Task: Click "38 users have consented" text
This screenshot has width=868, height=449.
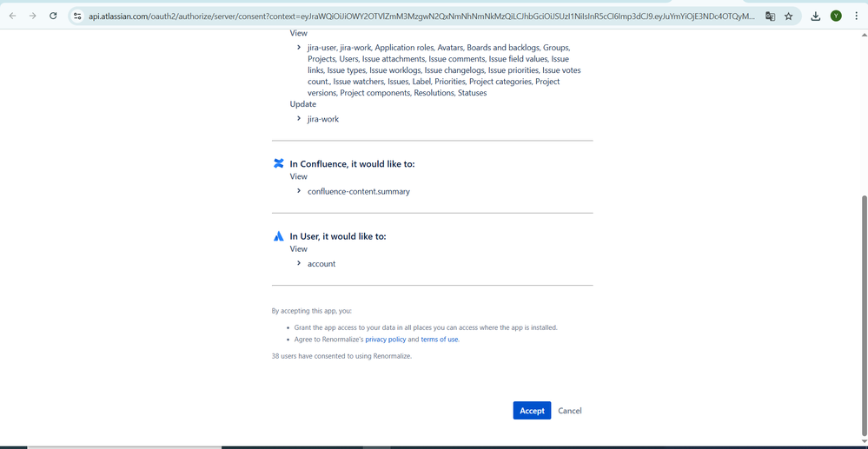Action: [341, 356]
